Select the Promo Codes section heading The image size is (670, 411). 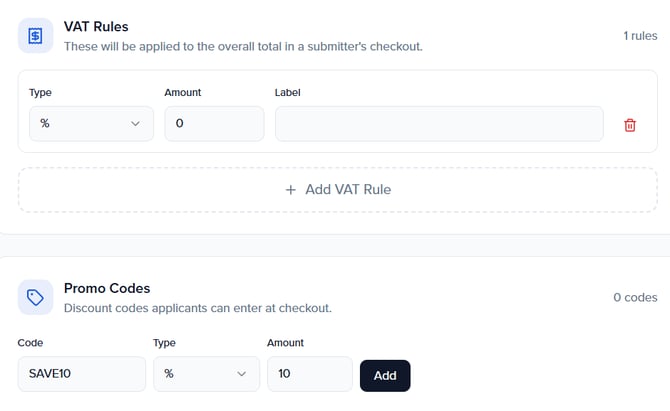click(107, 288)
